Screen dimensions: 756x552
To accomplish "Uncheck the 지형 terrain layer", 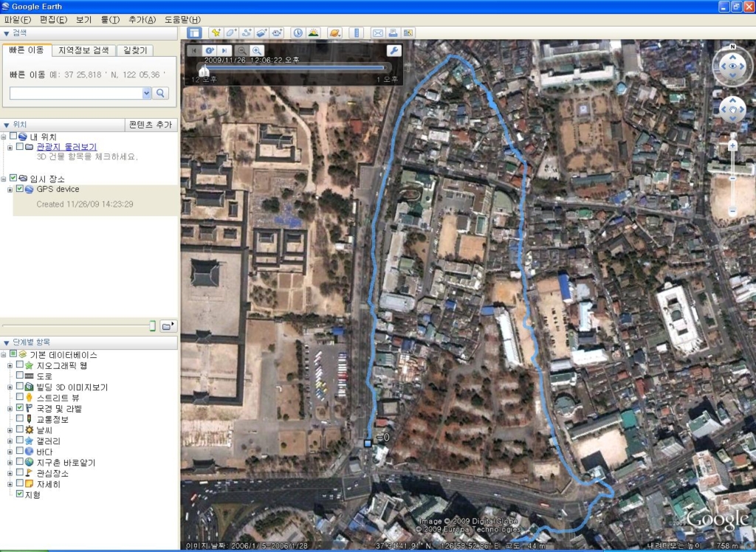I will (20, 494).
